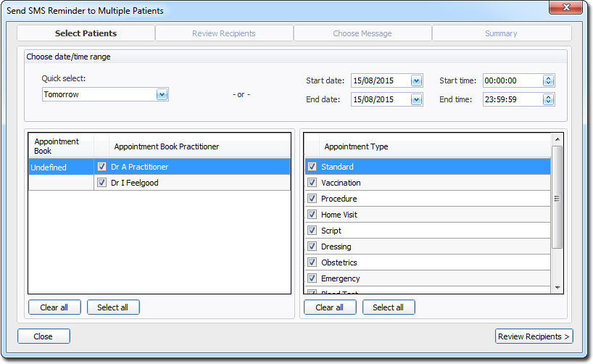Toggle the Home Visit checkbox

click(312, 215)
